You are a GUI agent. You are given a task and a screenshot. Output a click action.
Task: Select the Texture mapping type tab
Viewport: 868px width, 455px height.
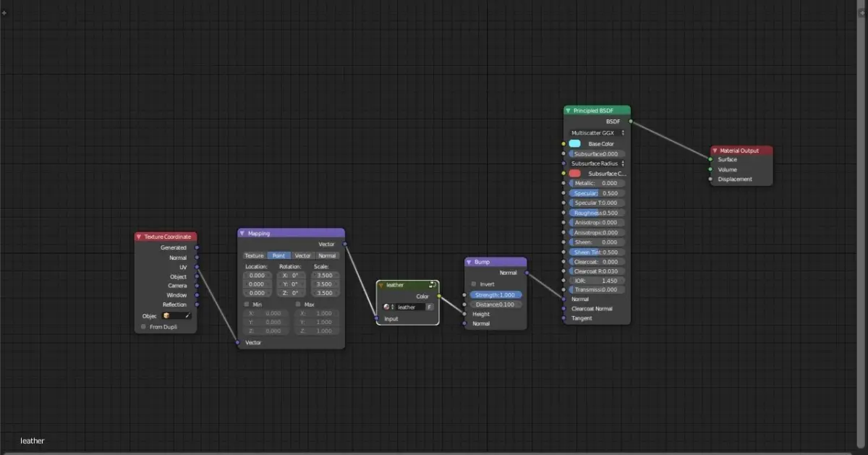click(x=255, y=255)
